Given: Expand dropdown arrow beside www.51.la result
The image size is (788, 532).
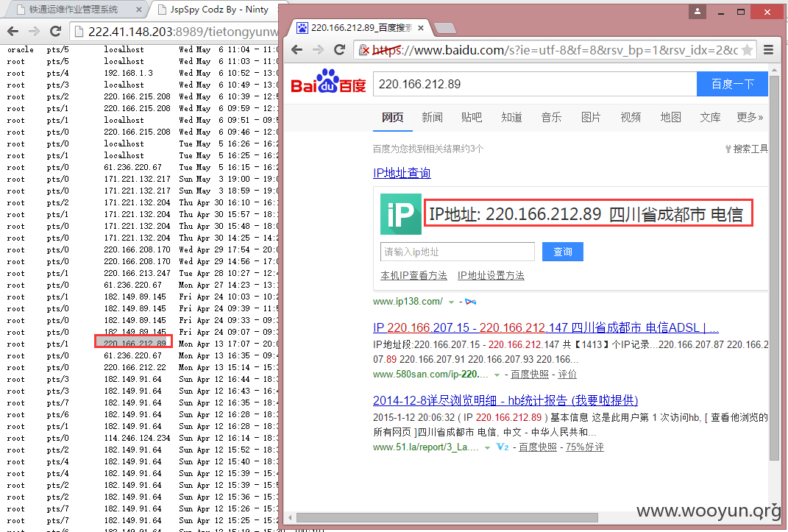Looking at the screenshot, I should click(x=487, y=447).
